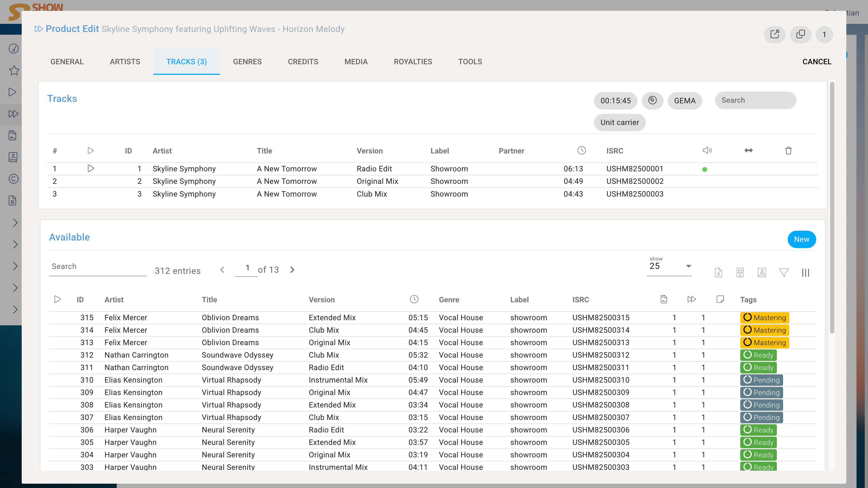Open product in new window via external-link icon
Screen dimensions: 868x488
[x=775, y=34]
